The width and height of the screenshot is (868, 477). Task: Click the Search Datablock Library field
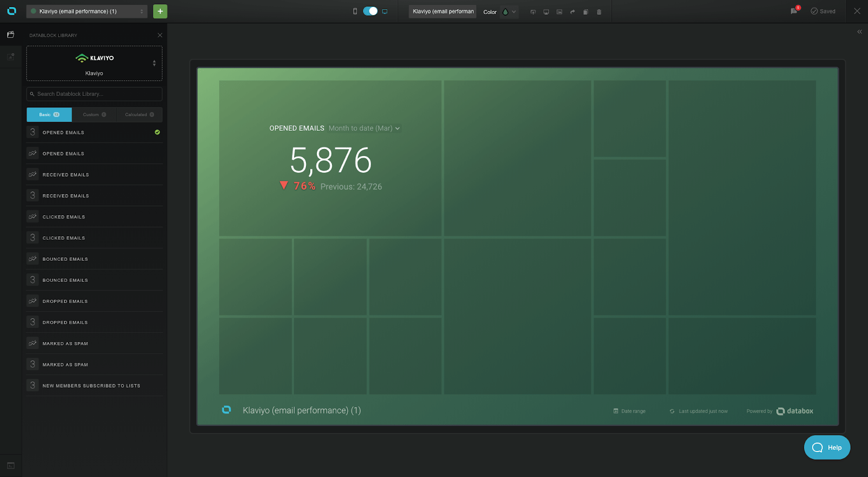click(x=94, y=94)
